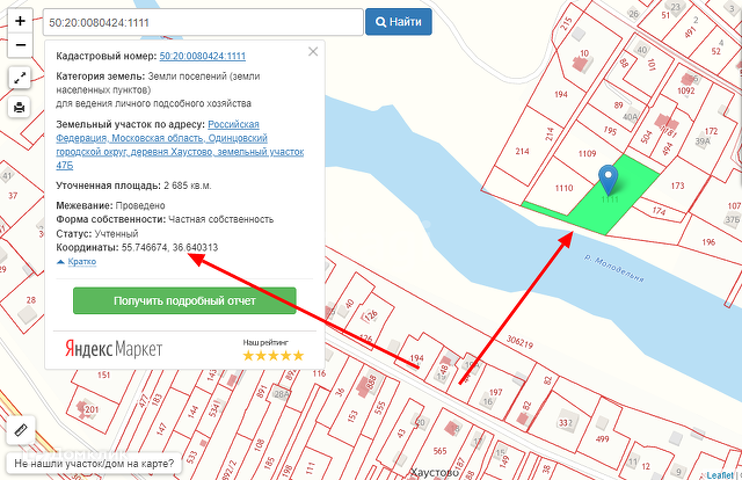Open the Leaflet attribution link

pyautogui.click(x=720, y=475)
